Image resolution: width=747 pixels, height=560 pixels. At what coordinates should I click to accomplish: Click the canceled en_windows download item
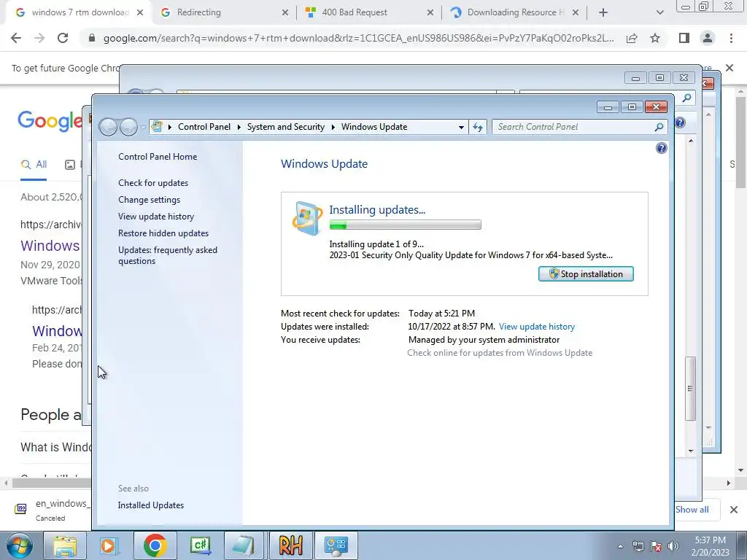tap(53, 510)
